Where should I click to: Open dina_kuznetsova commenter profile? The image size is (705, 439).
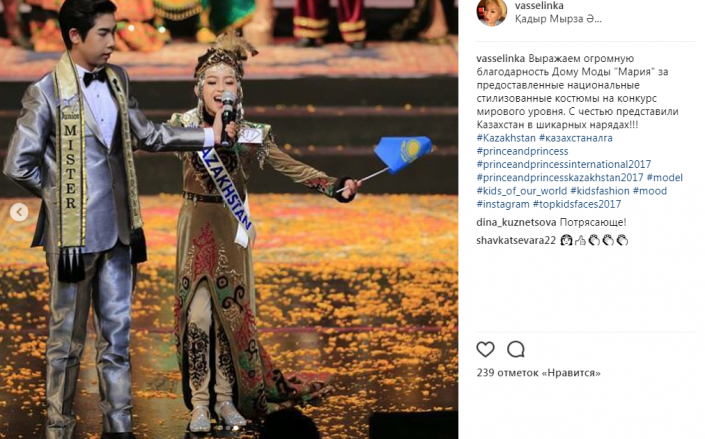[x=517, y=222]
